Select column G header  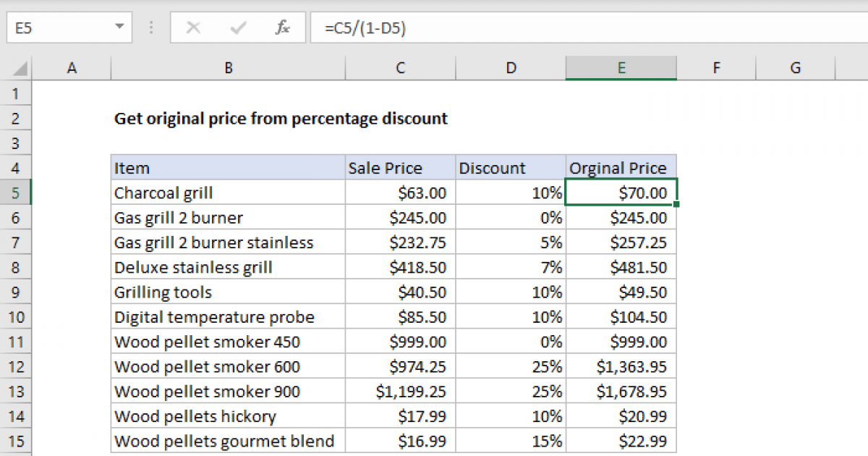(x=795, y=68)
